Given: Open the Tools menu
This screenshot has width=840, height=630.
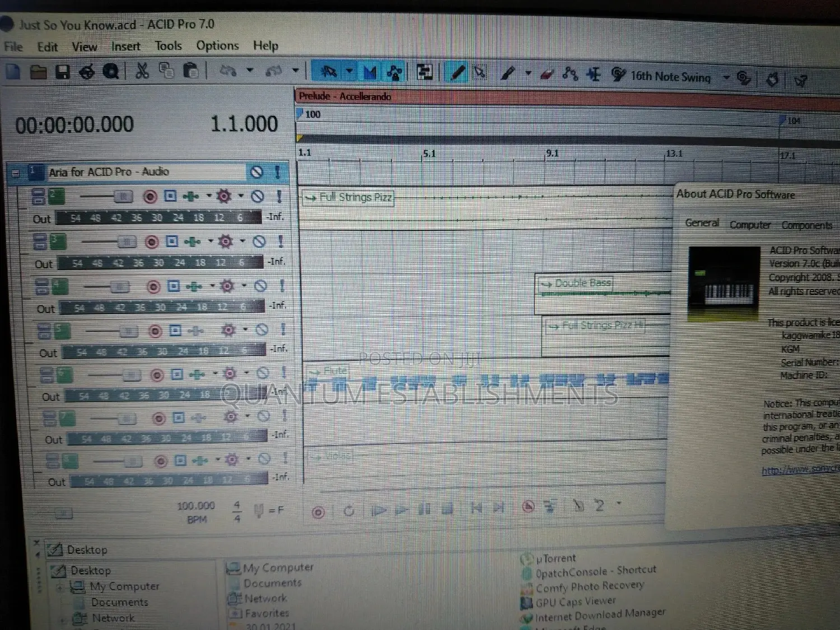Looking at the screenshot, I should tap(168, 45).
